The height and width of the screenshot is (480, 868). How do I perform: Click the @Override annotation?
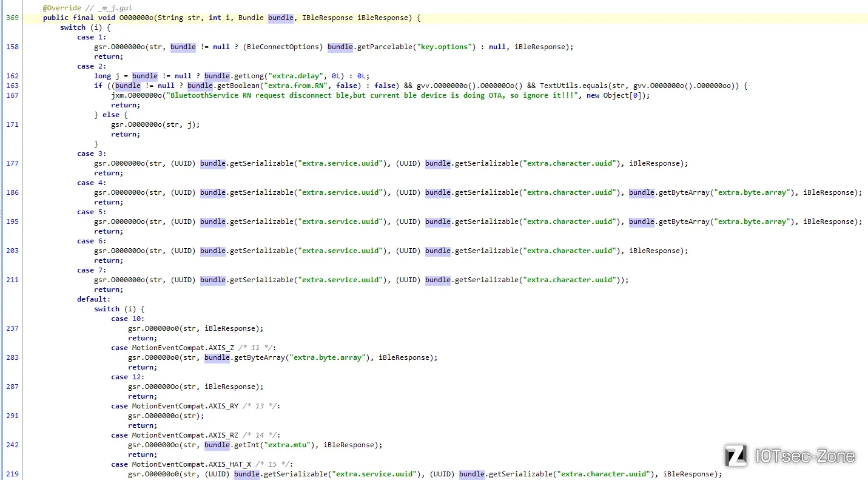[62, 8]
